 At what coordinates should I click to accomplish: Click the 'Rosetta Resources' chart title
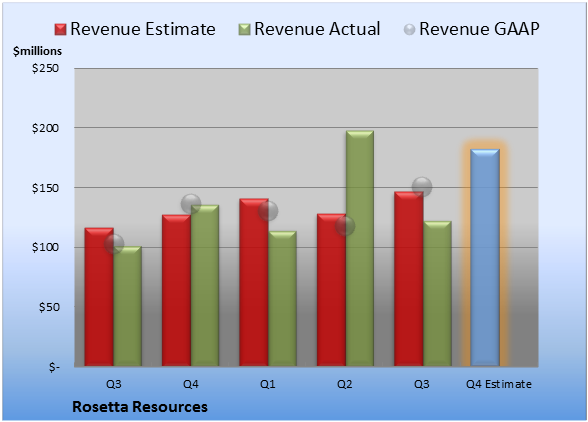click(140, 407)
